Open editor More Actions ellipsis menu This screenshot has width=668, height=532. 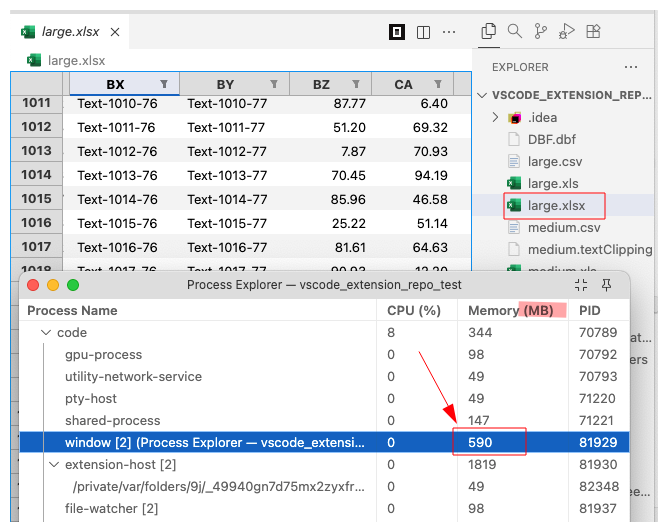coord(449,32)
